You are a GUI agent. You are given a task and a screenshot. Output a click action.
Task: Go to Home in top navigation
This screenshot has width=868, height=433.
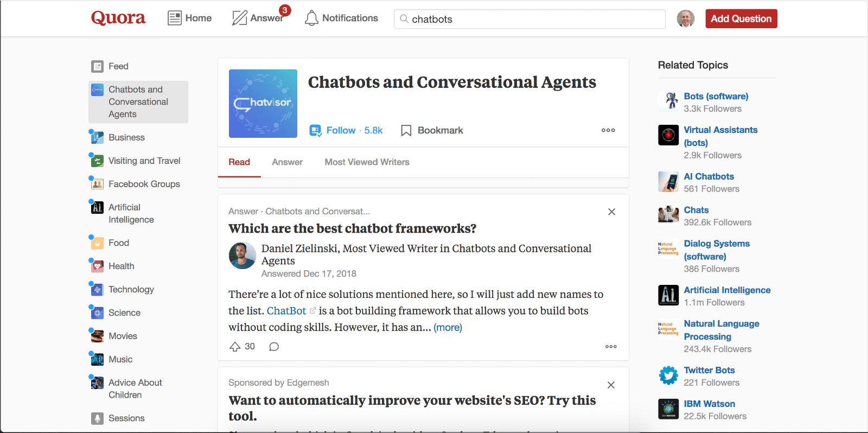[x=189, y=18]
